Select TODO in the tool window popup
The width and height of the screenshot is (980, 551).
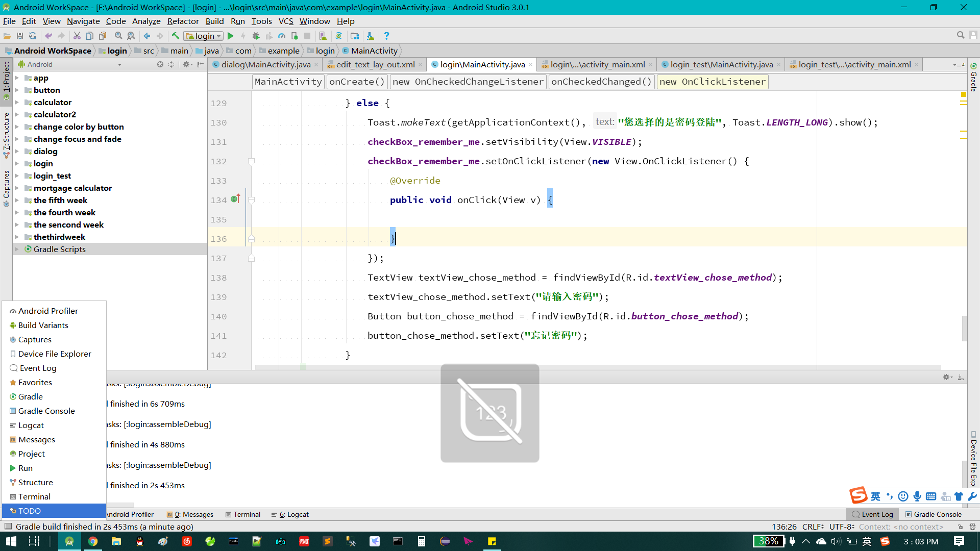coord(30,511)
